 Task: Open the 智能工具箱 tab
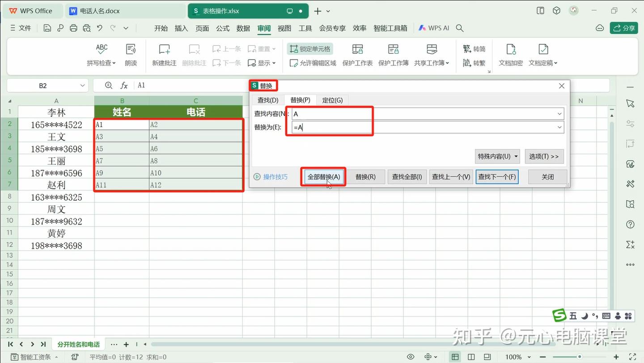[x=390, y=28]
